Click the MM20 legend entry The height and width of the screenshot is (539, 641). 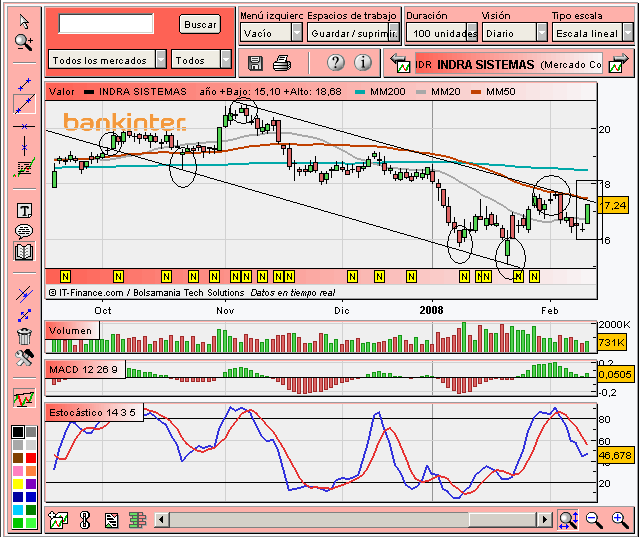coord(438,92)
